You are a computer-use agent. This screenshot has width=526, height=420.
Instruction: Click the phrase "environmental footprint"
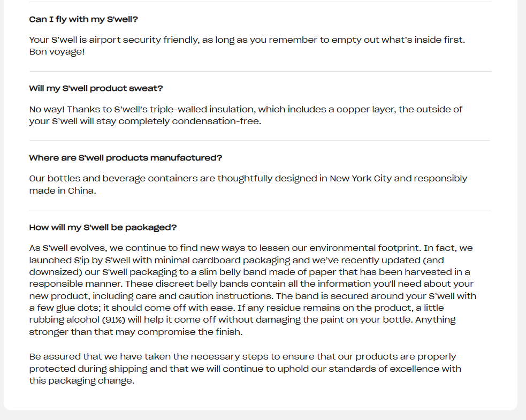(x=364, y=248)
